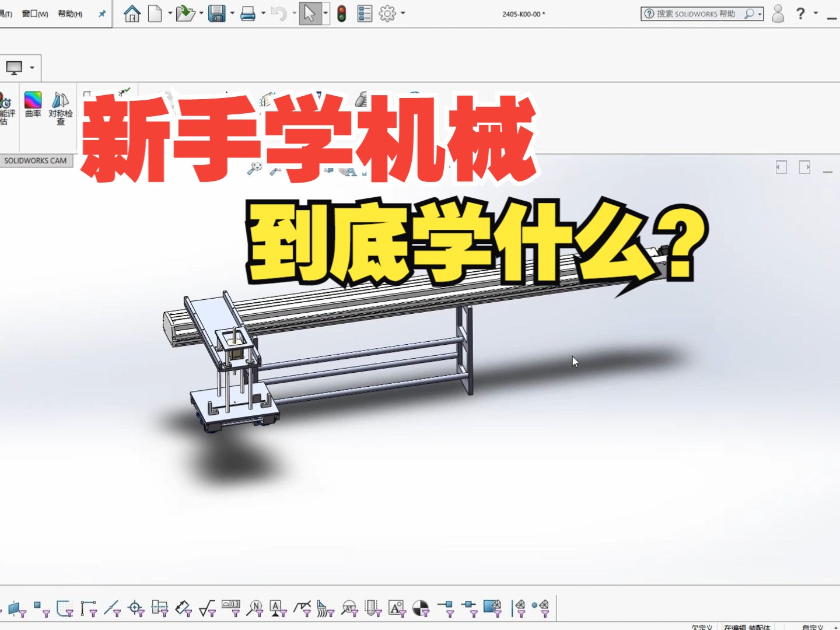The width and height of the screenshot is (840, 630).
Task: Open the user login icon
Action: pyautogui.click(x=778, y=13)
